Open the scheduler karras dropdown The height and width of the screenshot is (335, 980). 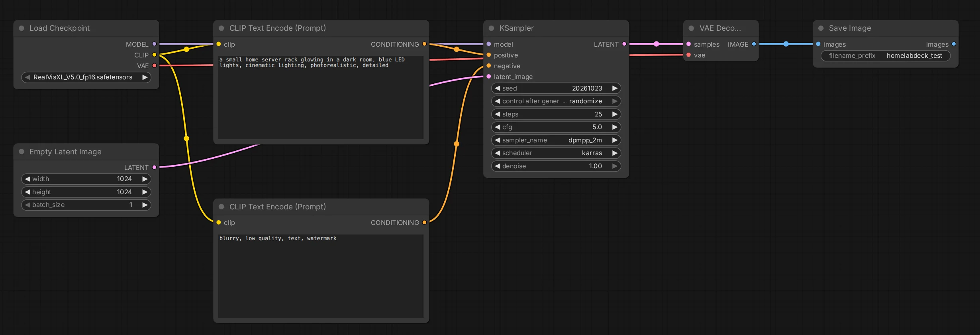pyautogui.click(x=556, y=153)
